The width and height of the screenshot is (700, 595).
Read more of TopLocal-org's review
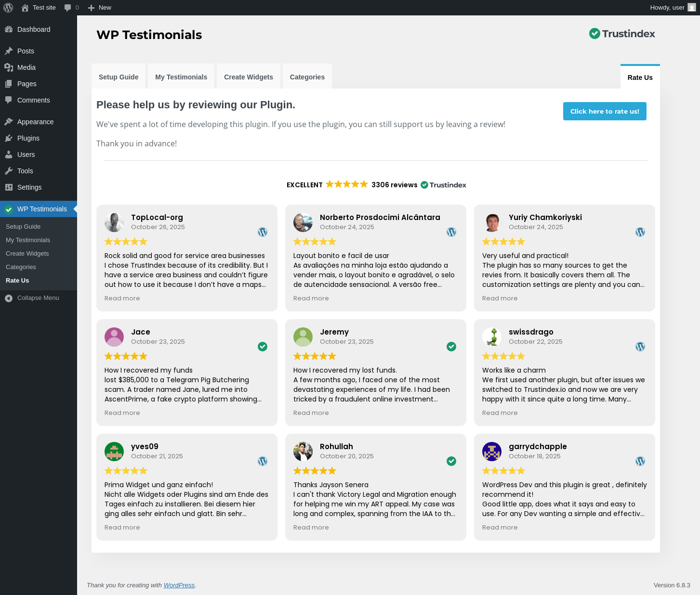pos(122,298)
